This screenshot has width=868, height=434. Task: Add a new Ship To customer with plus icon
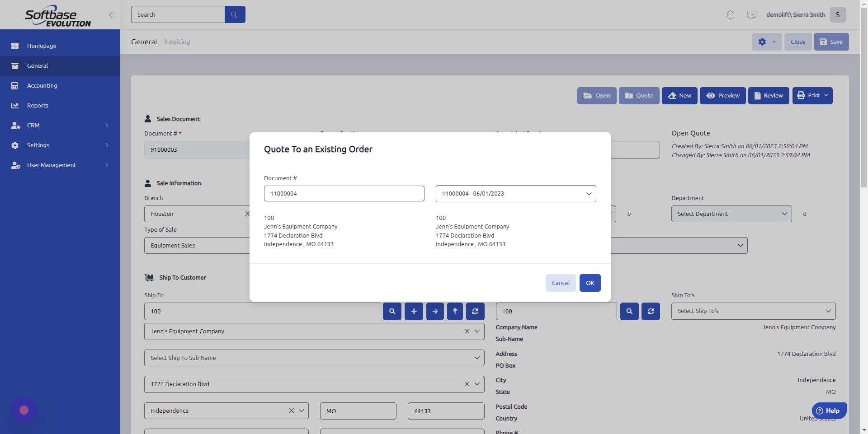click(x=413, y=311)
